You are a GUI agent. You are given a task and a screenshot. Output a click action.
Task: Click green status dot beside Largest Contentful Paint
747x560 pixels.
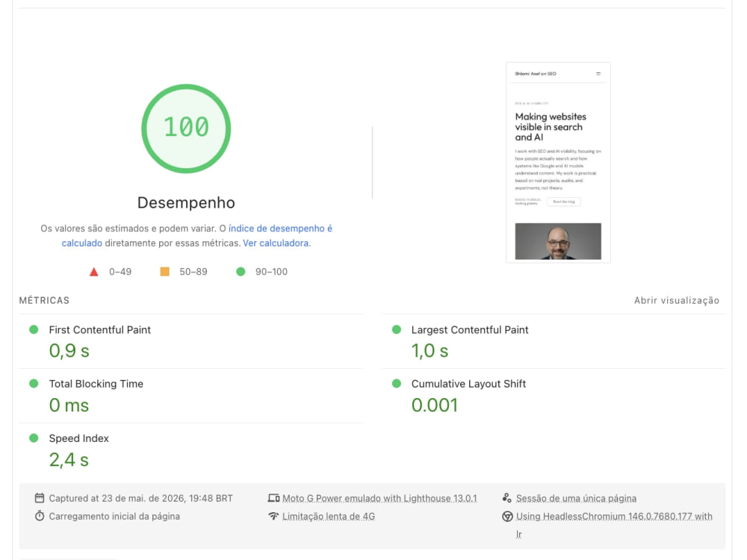coord(397,329)
